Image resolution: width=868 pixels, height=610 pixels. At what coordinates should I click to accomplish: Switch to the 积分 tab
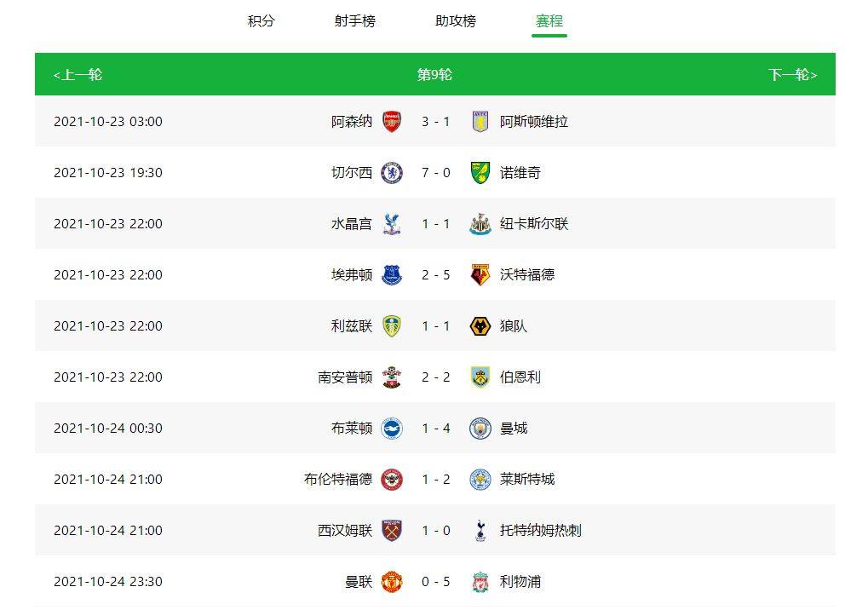262,21
